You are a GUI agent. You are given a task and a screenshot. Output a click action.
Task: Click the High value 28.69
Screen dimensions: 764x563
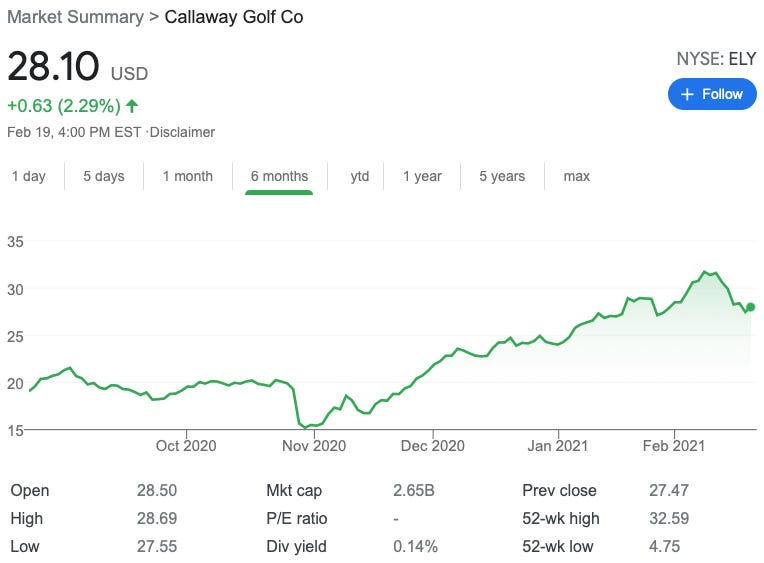pos(157,518)
